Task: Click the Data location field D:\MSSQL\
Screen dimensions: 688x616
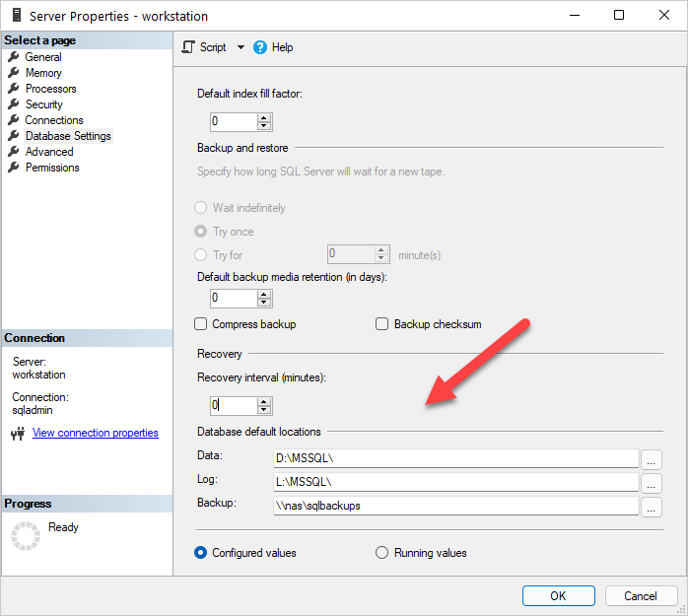Action: click(x=456, y=458)
